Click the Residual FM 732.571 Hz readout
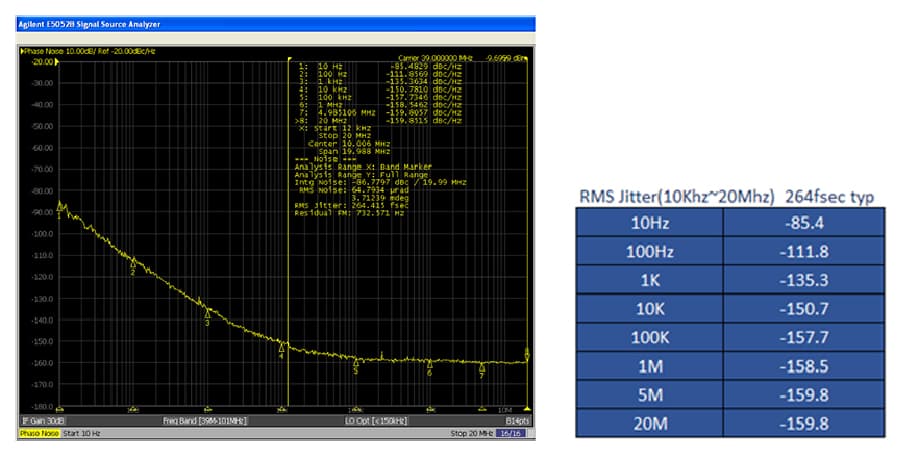 click(349, 213)
